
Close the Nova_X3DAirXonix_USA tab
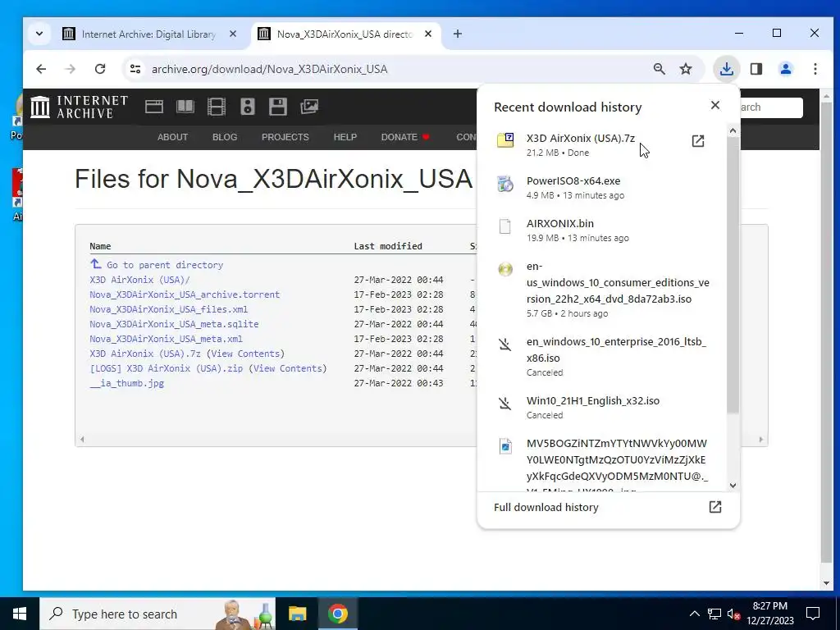click(428, 34)
